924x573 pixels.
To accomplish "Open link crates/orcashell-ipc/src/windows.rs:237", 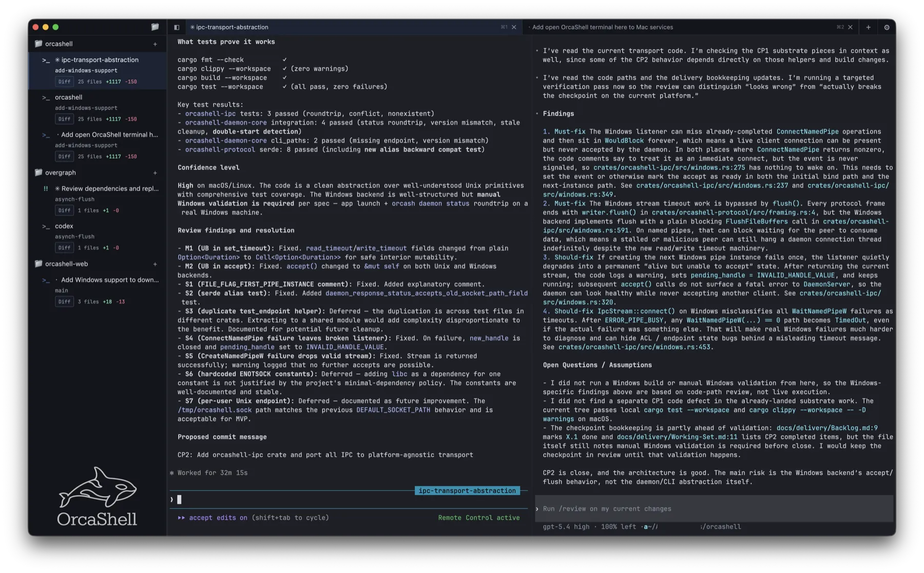I will click(x=712, y=186).
